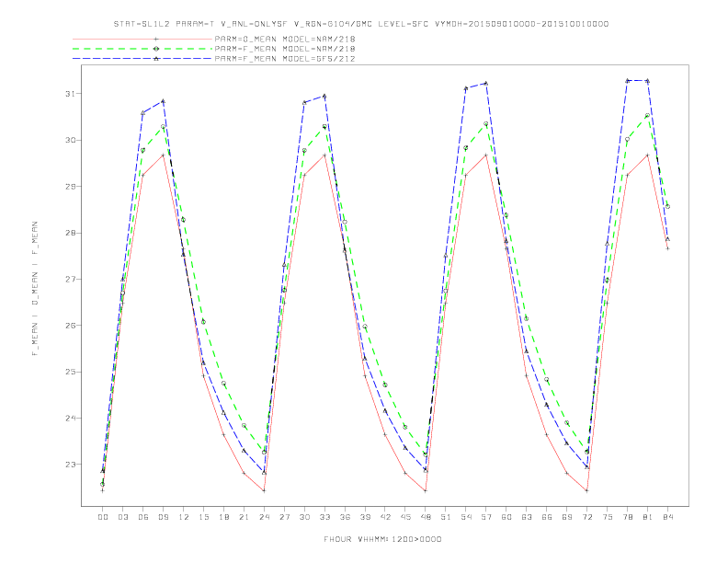This screenshot has width=728, height=563.
Task: Select legend entry PARM=F_MEAN MODEL=NAM/218
Action: click(285, 49)
